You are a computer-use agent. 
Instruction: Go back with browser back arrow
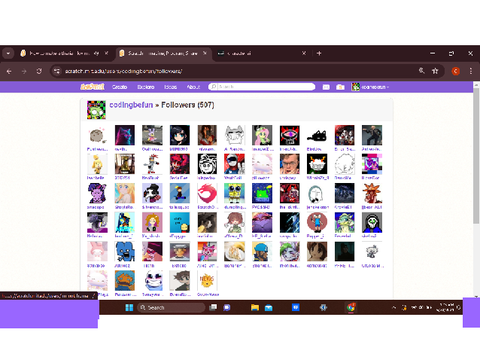tap(9, 71)
